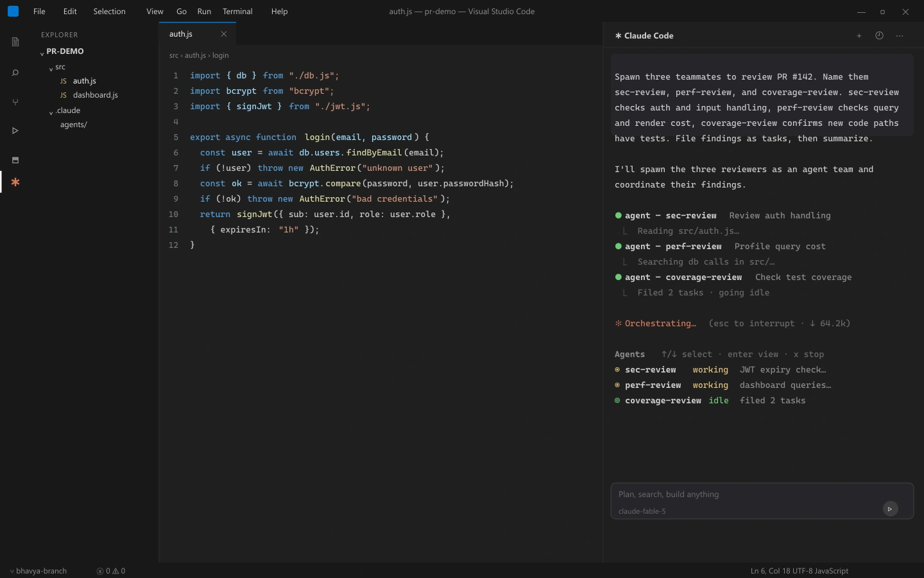Click line number 6 in the gutter

pos(176,153)
